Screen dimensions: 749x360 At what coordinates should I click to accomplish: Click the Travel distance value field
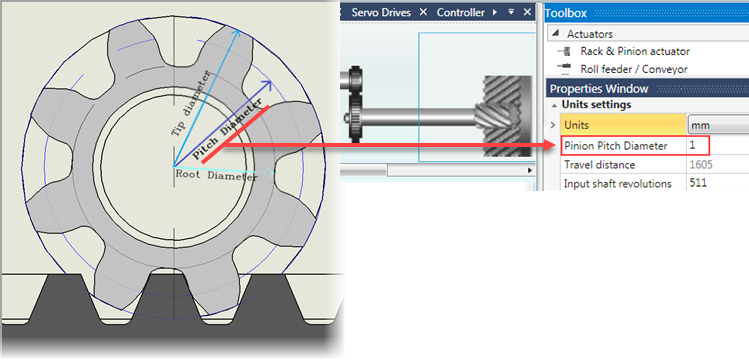718,165
